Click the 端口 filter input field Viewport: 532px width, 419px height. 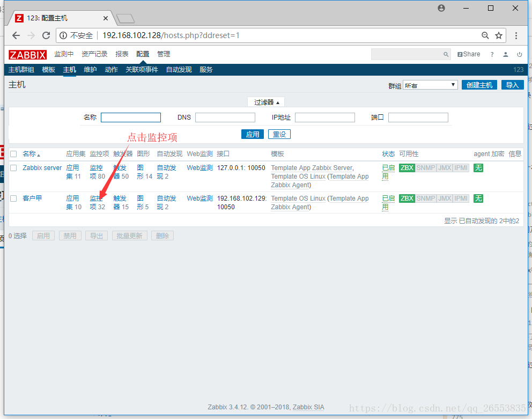[x=418, y=117]
